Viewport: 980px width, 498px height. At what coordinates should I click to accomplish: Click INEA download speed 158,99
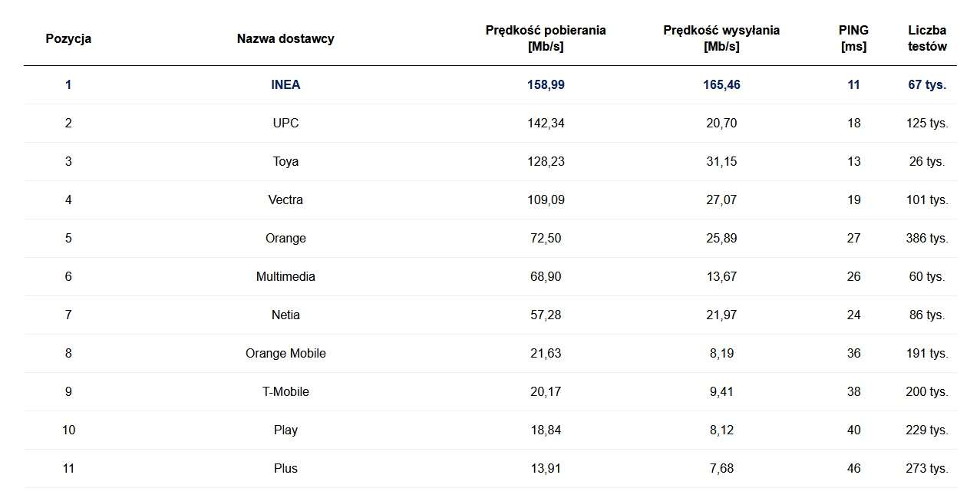coord(546,85)
